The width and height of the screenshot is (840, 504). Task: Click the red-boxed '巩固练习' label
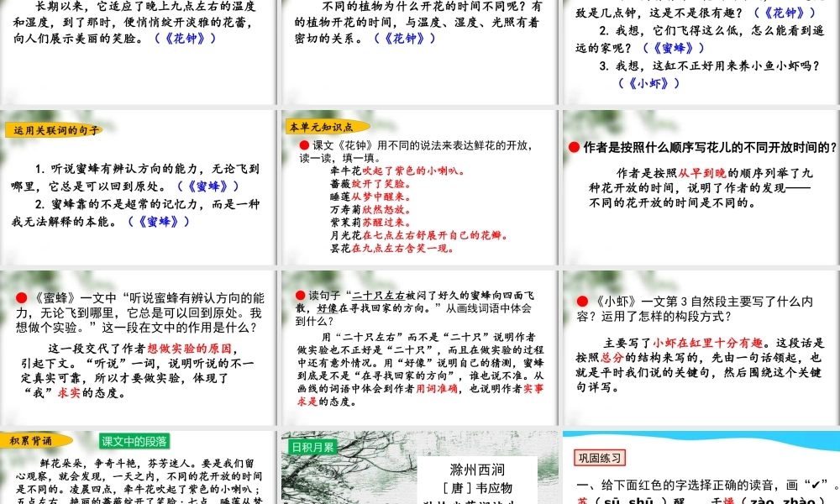(x=600, y=457)
